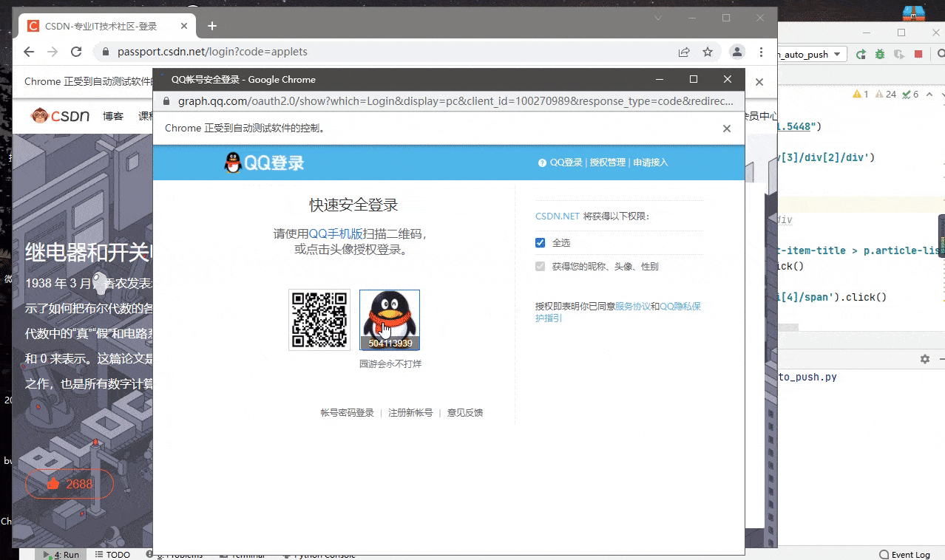The height and width of the screenshot is (560, 945).
Task: Dismiss the automation infobar in CSDN window
Action: 759,82
